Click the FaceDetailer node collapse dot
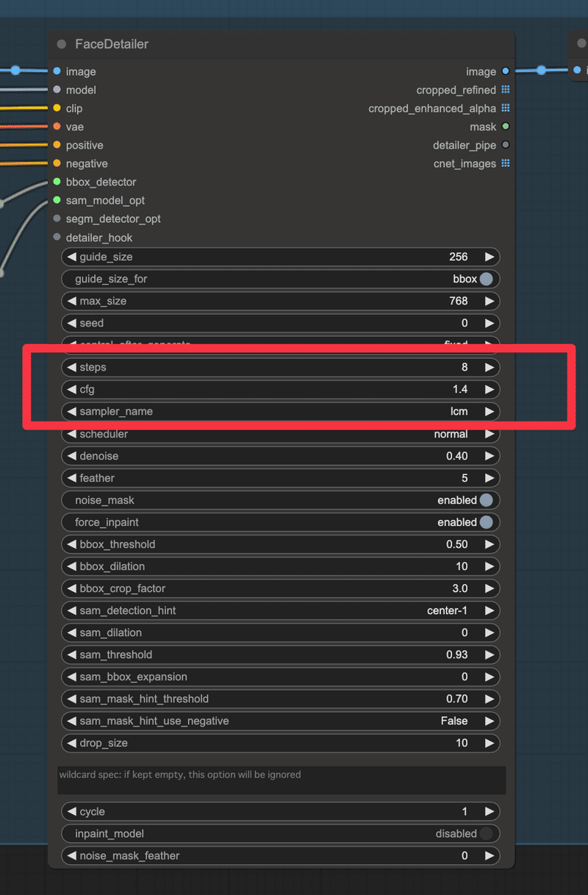 (62, 44)
